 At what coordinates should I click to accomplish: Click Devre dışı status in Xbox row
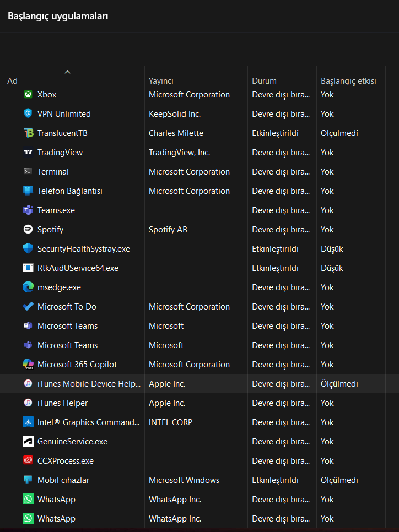click(x=281, y=95)
